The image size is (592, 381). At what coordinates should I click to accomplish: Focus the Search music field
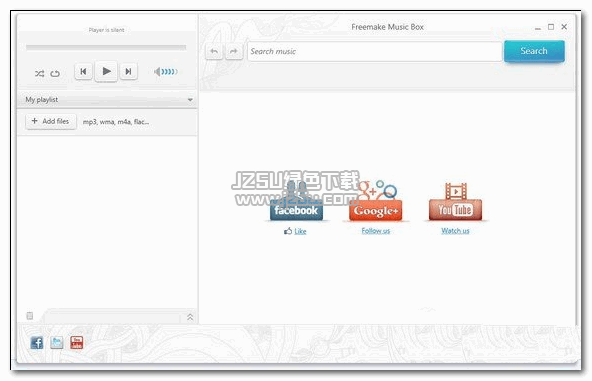[375, 51]
